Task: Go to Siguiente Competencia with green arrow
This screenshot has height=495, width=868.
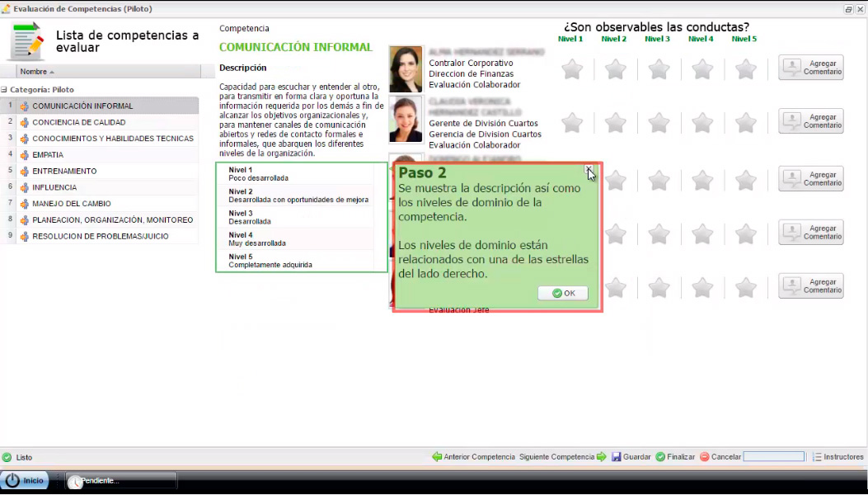Action: [x=601, y=457]
